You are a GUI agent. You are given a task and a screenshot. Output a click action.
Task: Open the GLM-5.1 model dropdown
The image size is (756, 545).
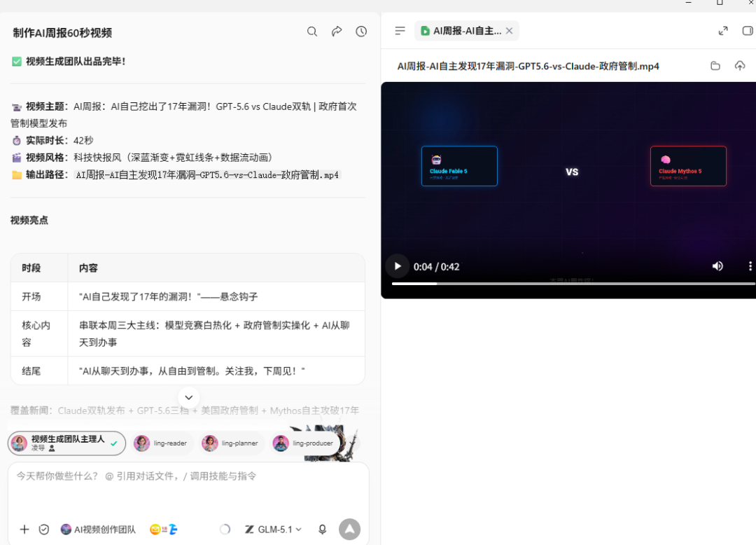274,530
